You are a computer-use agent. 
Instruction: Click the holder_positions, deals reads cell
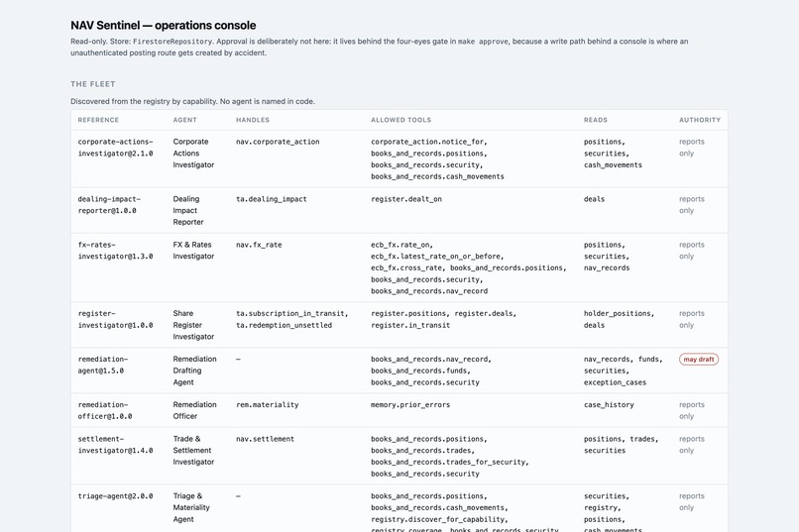(620, 319)
